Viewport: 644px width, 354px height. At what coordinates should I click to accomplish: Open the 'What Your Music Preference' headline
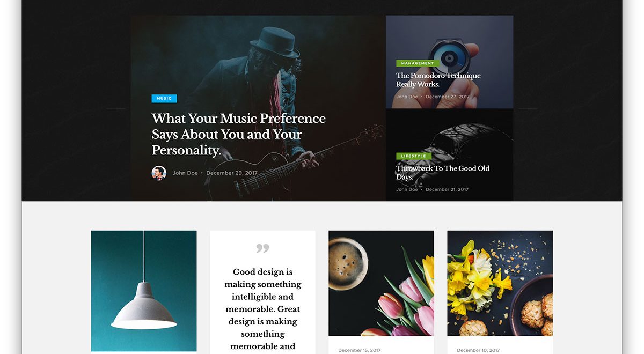point(239,134)
